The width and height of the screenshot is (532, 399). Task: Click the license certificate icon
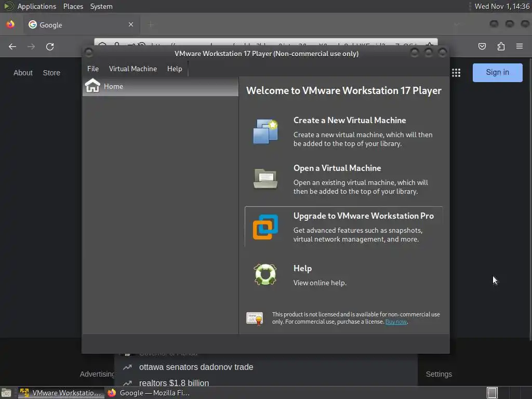click(255, 318)
